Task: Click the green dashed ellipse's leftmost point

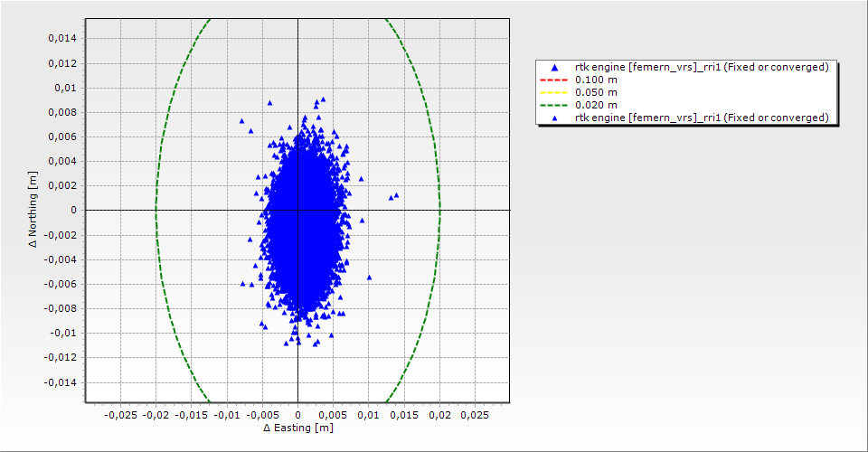Action: coord(156,210)
